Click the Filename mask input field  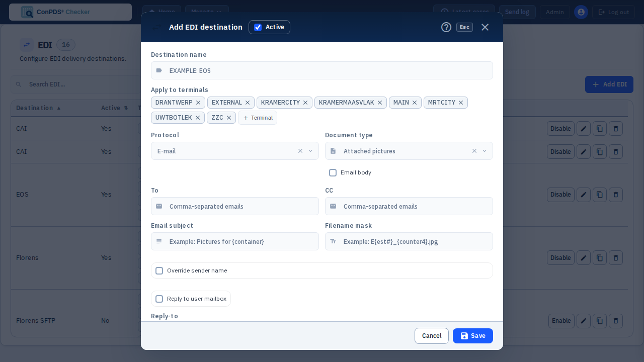409,241
